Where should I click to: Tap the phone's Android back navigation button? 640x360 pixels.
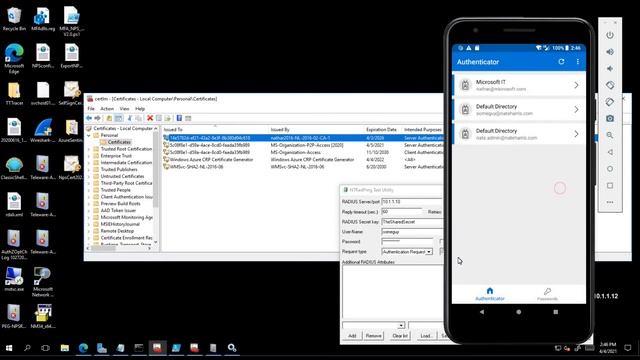[x=482, y=312]
